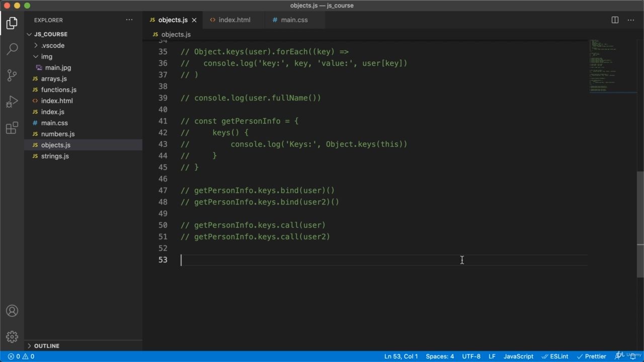Switch to the index.html tab
This screenshot has height=362, width=644.
click(x=234, y=20)
